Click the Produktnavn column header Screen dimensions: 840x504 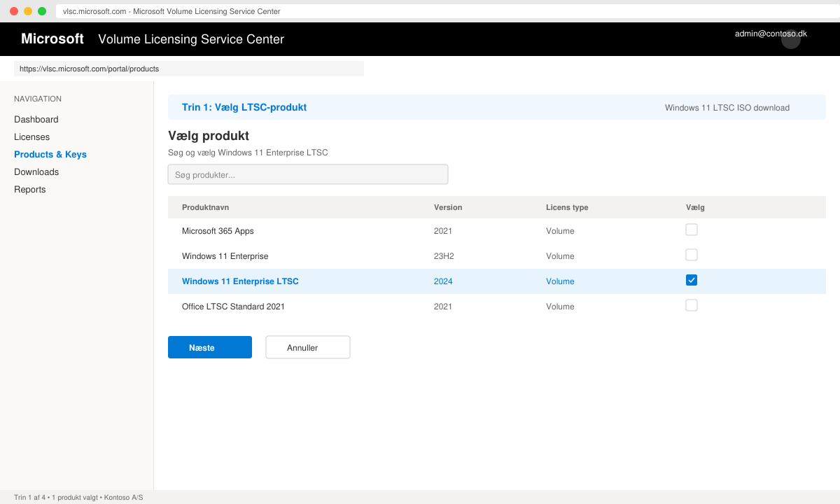(206, 208)
